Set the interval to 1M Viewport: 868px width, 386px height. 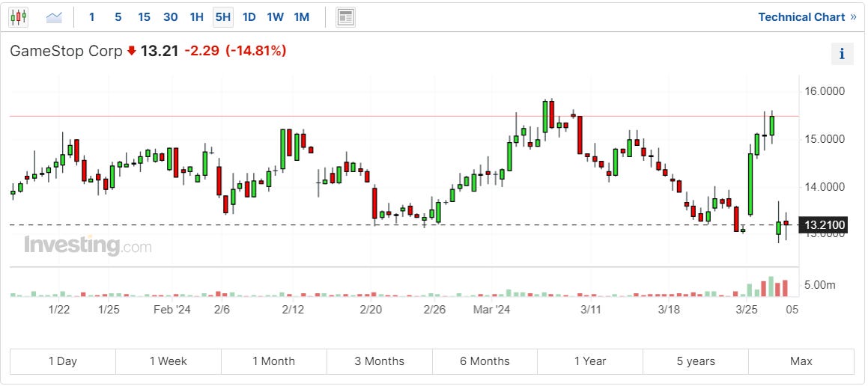click(x=301, y=17)
